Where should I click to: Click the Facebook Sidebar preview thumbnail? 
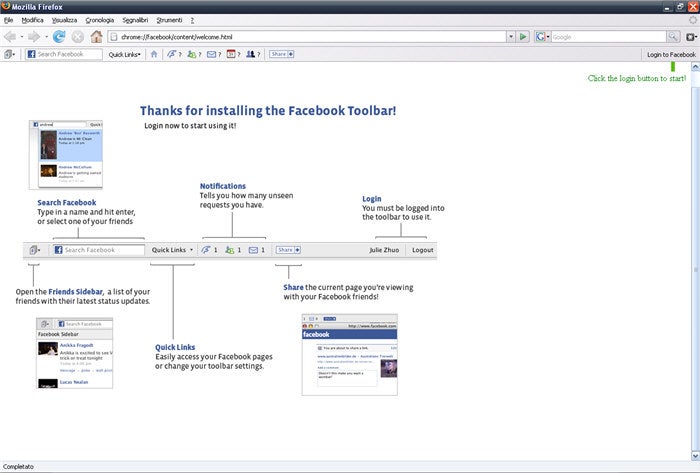coord(75,353)
